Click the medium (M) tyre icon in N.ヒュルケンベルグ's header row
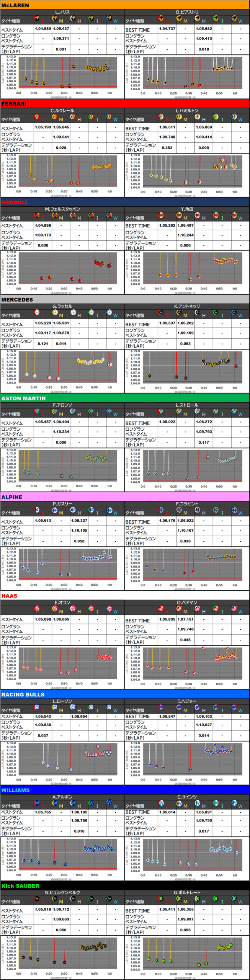250x980 pixels. pos(55,898)
